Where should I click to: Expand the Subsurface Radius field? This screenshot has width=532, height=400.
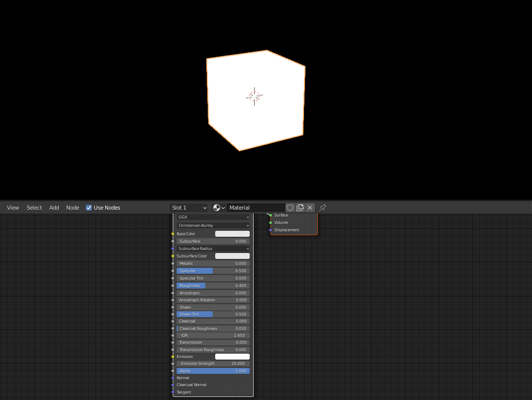click(x=213, y=249)
